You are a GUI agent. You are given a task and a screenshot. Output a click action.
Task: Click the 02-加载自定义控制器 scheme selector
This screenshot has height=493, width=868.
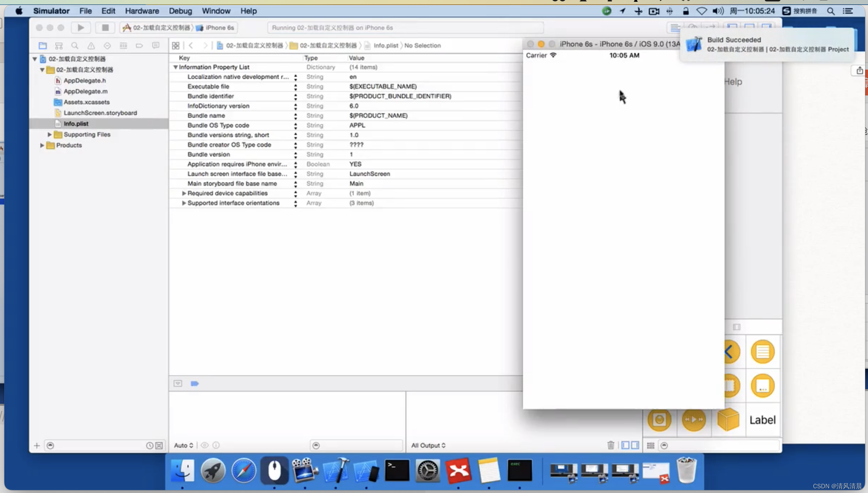pos(156,28)
